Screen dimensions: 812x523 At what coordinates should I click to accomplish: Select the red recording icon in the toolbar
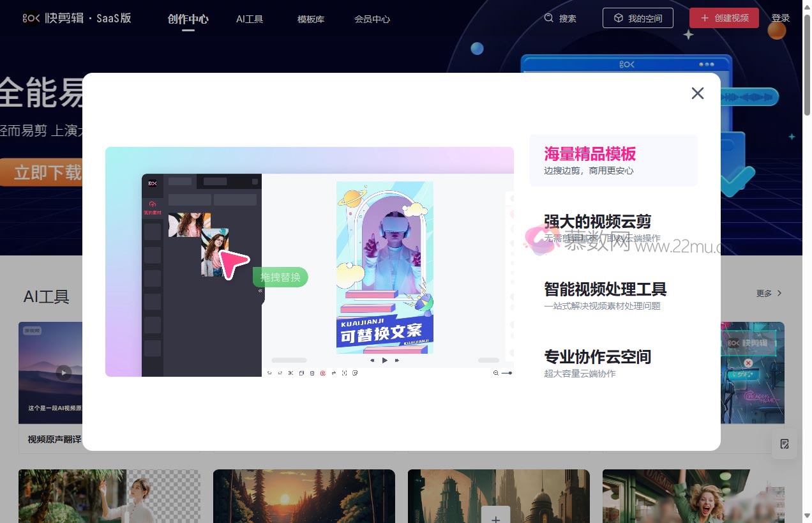323,373
